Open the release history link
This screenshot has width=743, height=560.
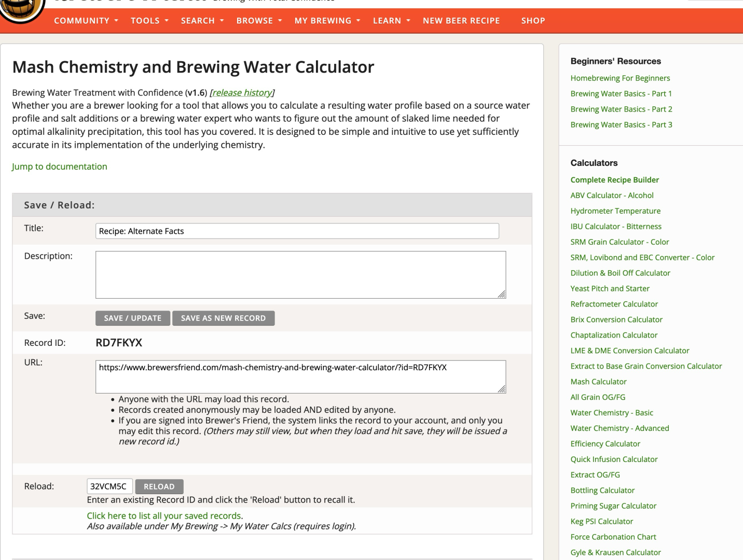point(242,93)
